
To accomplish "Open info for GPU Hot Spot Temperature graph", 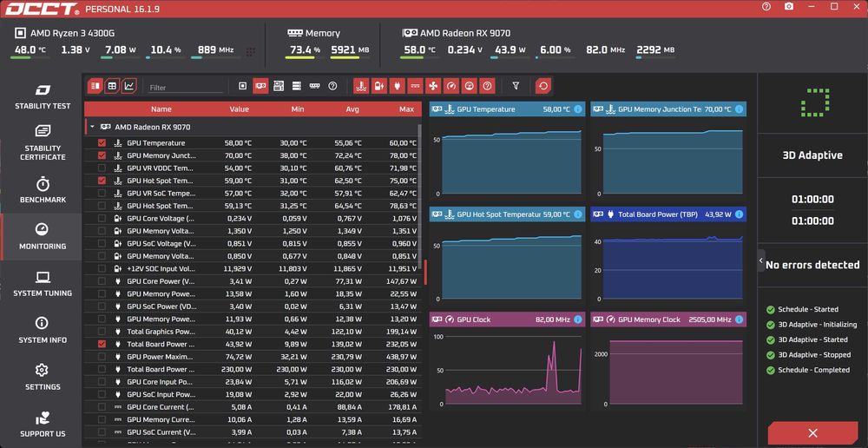I will click(578, 214).
